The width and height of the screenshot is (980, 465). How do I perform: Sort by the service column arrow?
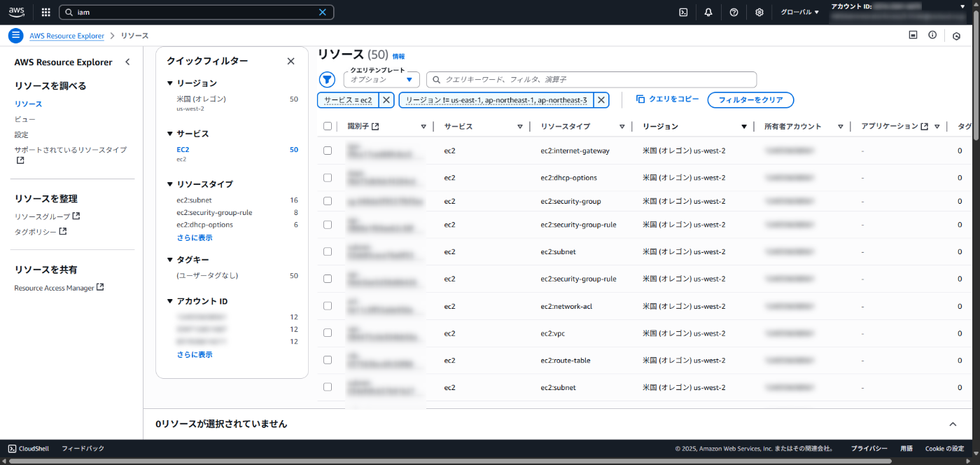520,127
